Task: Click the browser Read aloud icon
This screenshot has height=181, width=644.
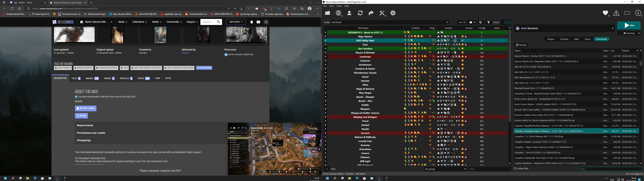Action: [229, 9]
